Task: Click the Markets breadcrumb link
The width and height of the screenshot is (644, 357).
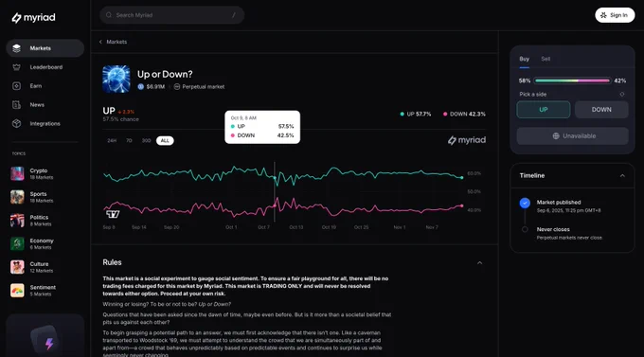Action: point(116,42)
